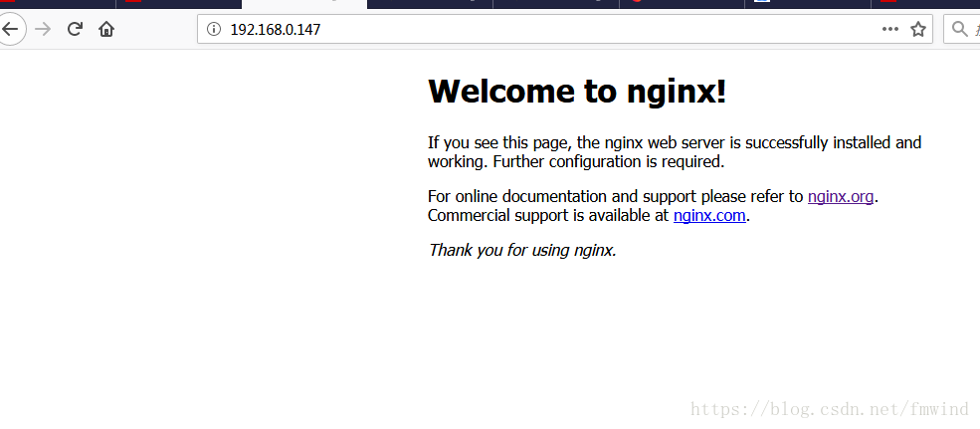
Task: Open the page actions three-dot menu
Action: pos(890,29)
